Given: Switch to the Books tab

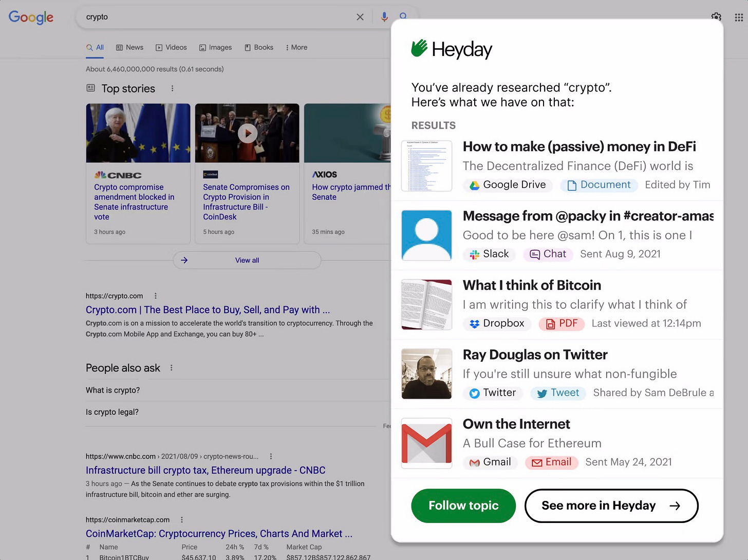Looking at the screenshot, I should 259,47.
